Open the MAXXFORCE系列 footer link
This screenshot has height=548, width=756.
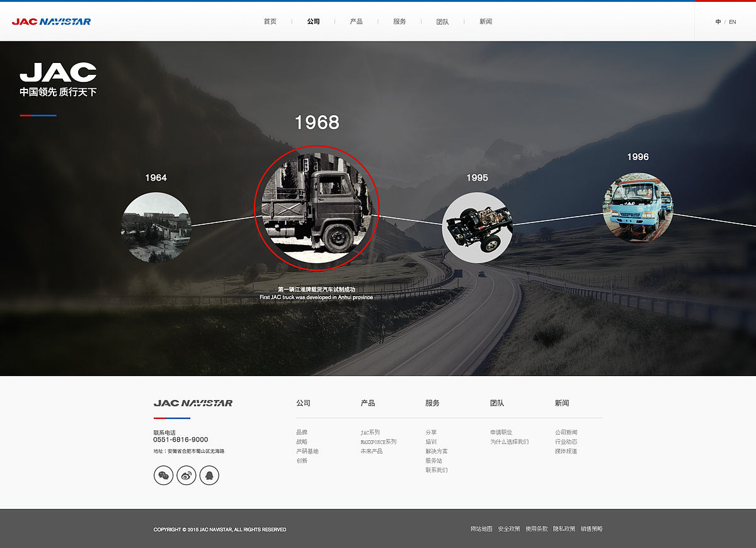379,442
